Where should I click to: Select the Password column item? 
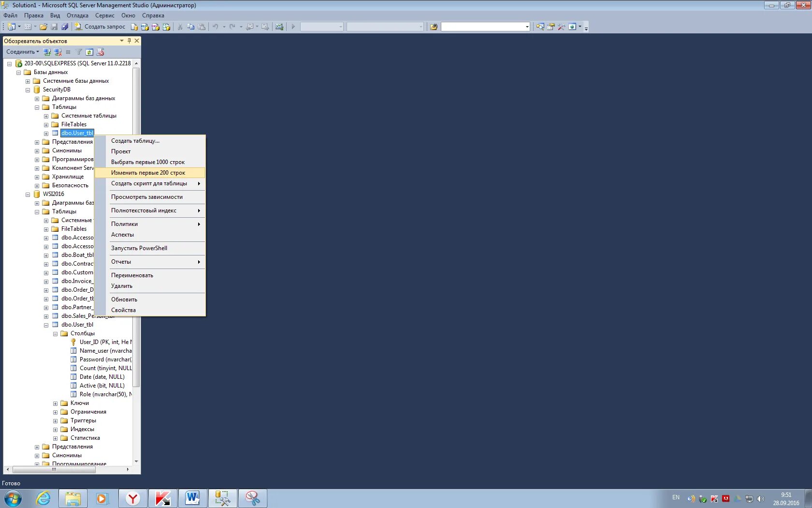click(x=101, y=359)
